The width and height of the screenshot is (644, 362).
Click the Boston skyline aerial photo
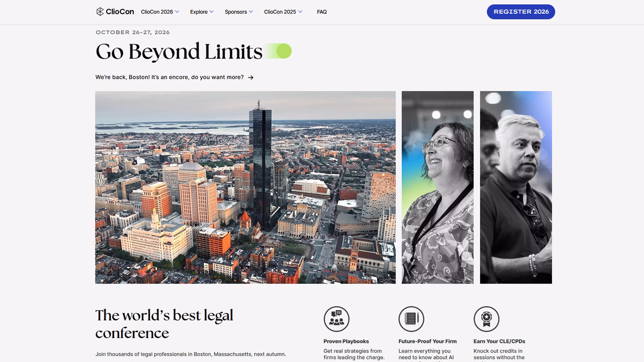(x=245, y=187)
